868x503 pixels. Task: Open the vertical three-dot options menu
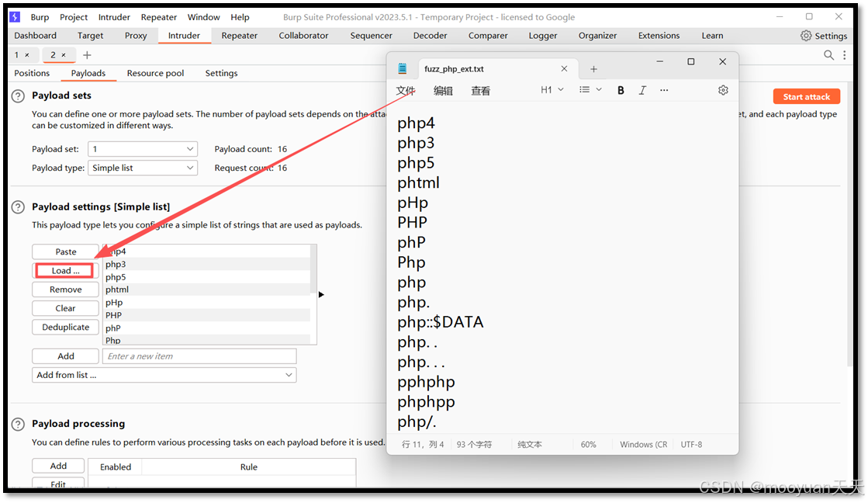tap(844, 55)
